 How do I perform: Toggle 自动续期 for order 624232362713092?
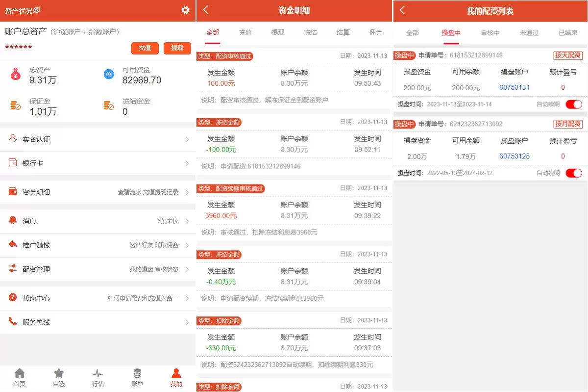pyautogui.click(x=574, y=173)
